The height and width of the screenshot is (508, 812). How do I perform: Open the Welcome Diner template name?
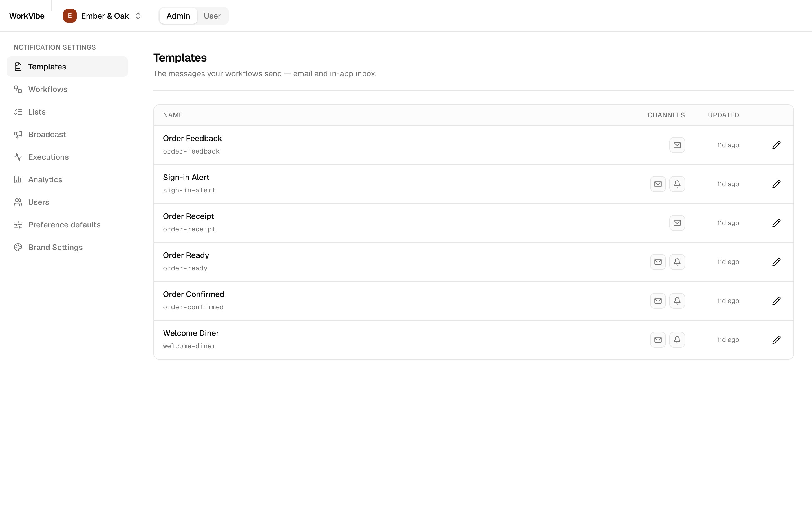191,333
